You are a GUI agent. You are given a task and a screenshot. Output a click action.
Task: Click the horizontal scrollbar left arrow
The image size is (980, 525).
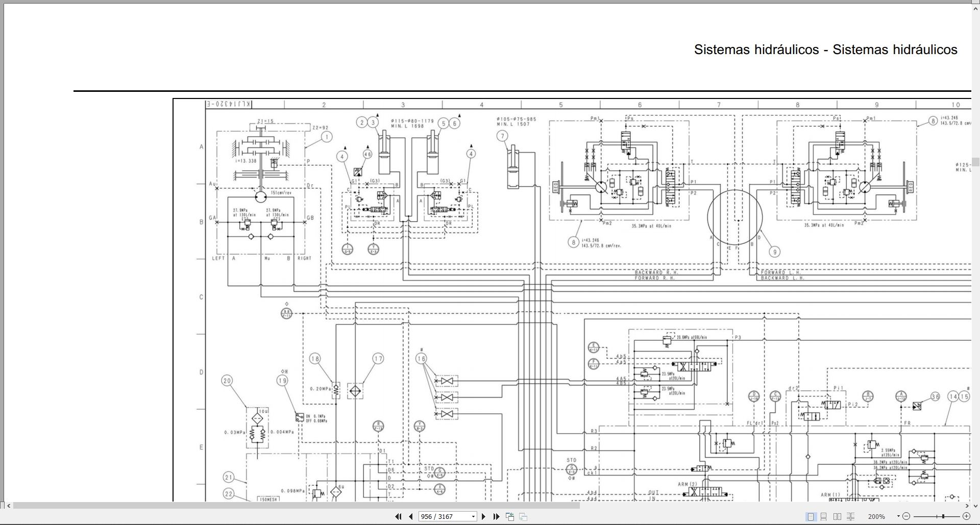coord(9,506)
